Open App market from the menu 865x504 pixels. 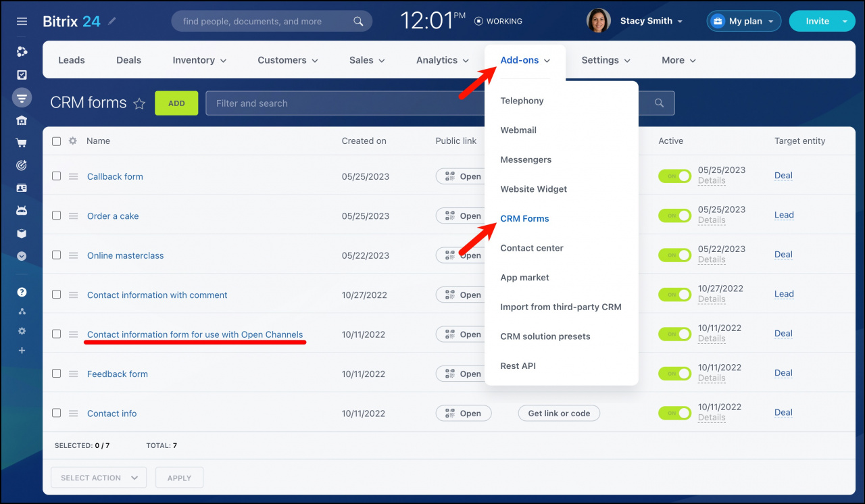524,278
